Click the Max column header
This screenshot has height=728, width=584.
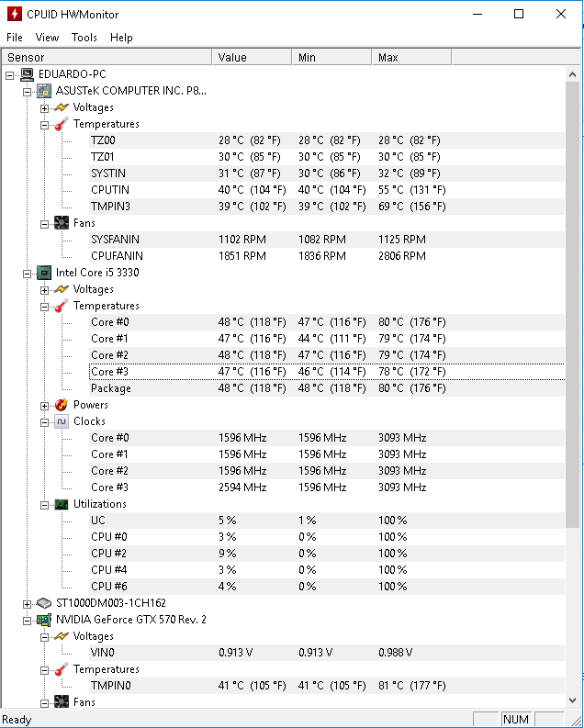tap(411, 57)
